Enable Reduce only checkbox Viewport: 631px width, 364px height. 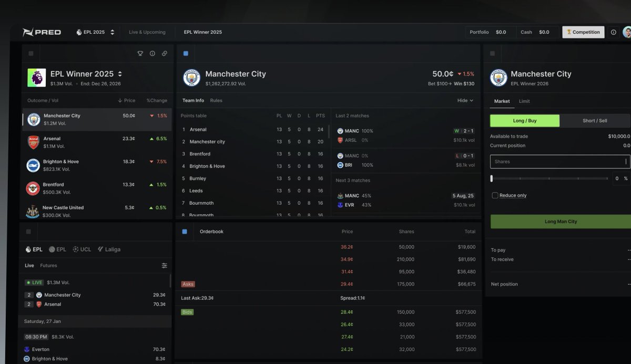coord(495,195)
